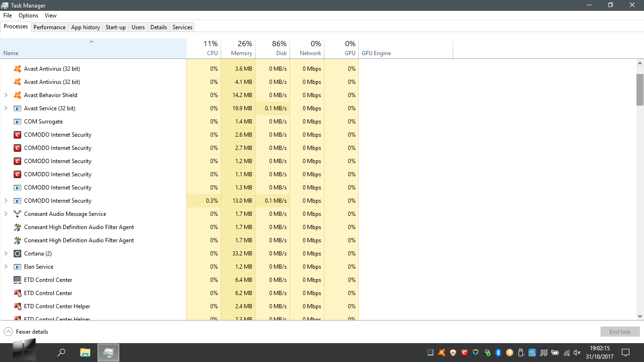
Task: Click the Avast Service (32 bit) process icon
Action: click(17, 108)
